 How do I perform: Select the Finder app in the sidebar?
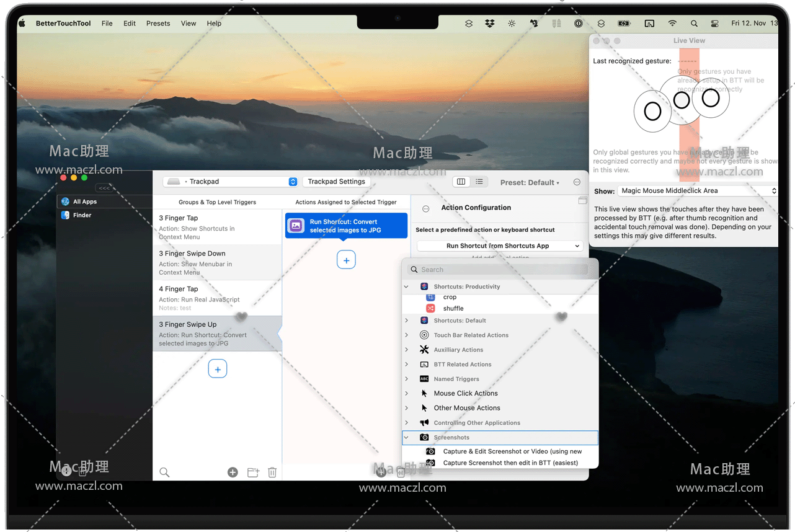[82, 215]
